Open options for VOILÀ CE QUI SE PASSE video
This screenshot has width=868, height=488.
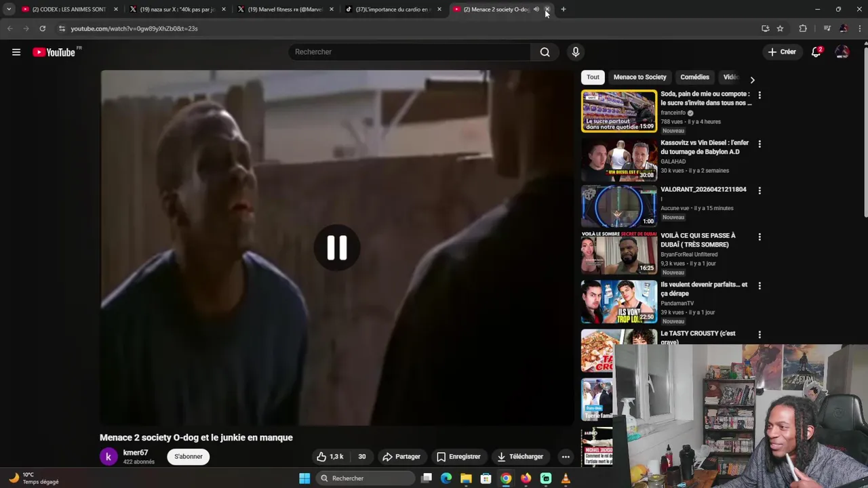pos(759,237)
